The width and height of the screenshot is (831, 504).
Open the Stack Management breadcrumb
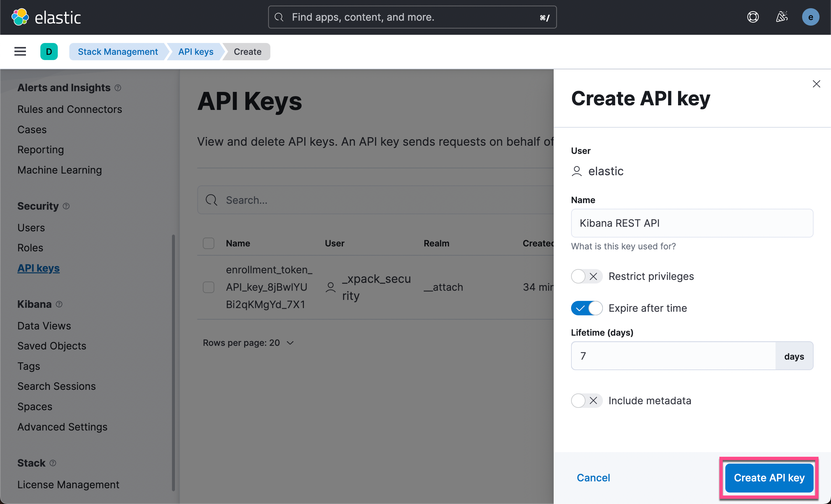point(118,51)
